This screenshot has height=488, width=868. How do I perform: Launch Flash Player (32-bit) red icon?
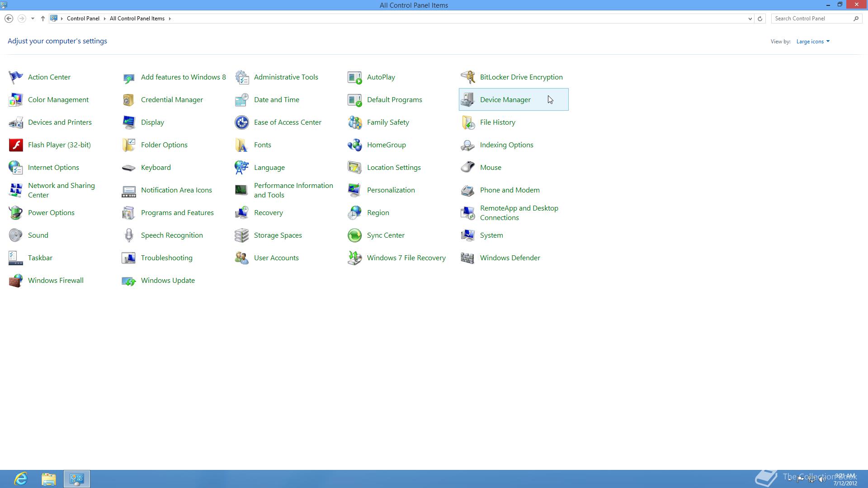16,145
